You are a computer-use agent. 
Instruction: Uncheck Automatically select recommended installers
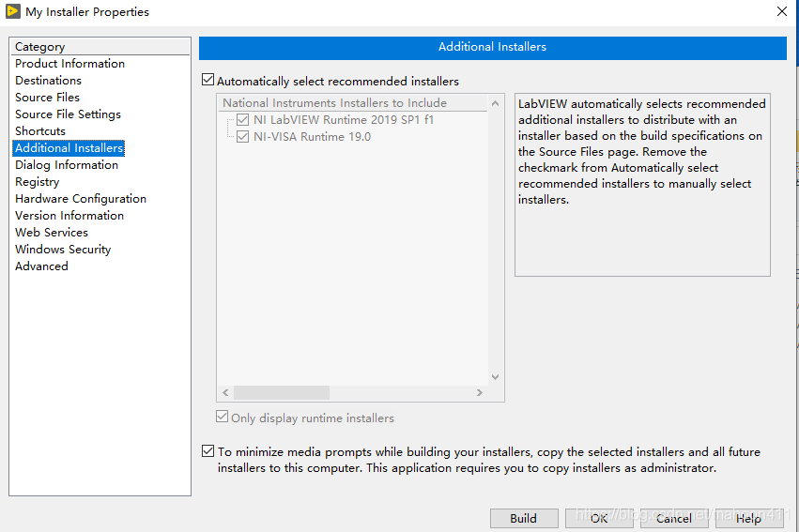207,80
